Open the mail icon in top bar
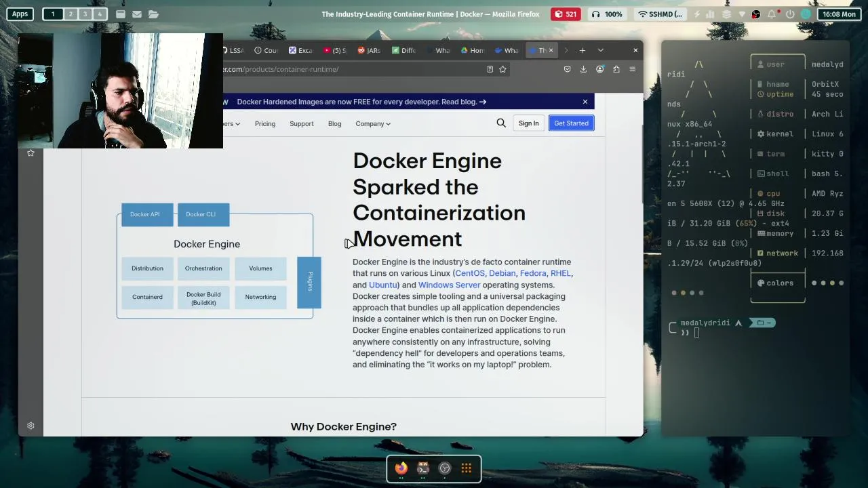This screenshot has width=868, height=488. 137,14
